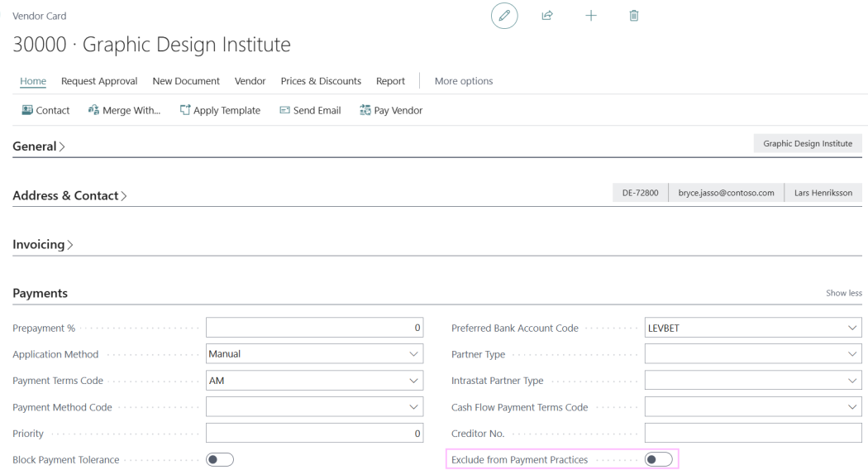Viewport: 868px width, 470px height.
Task: Click the Cash Flow Payment Terms Code label
Action: pyautogui.click(x=519, y=407)
